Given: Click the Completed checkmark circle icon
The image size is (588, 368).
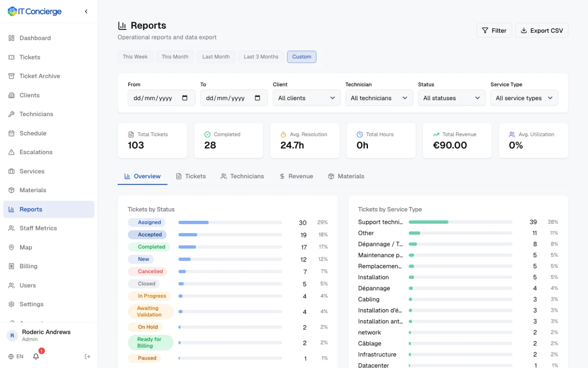Looking at the screenshot, I should [x=207, y=135].
